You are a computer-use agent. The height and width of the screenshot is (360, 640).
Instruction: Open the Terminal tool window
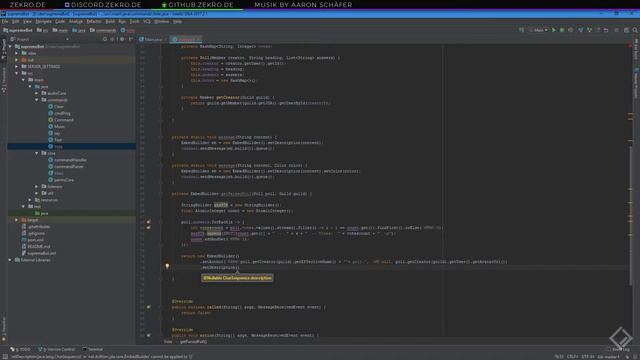click(93, 349)
